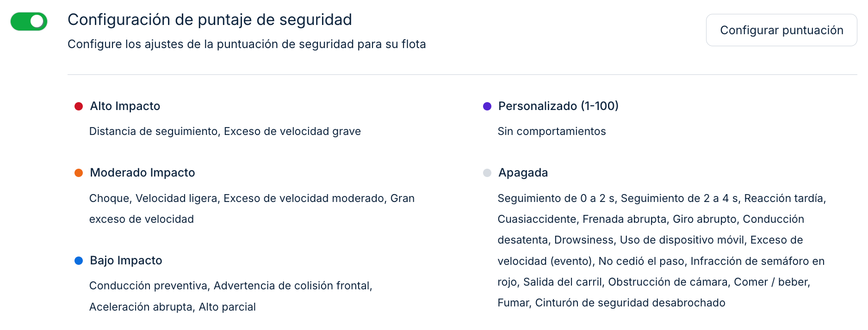
Task: Open the Moderado Impacto behavior list
Action: click(142, 172)
